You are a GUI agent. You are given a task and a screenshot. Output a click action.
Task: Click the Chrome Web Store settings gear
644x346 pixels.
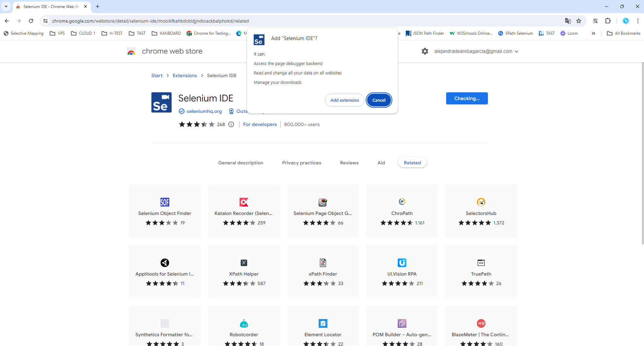click(x=425, y=51)
